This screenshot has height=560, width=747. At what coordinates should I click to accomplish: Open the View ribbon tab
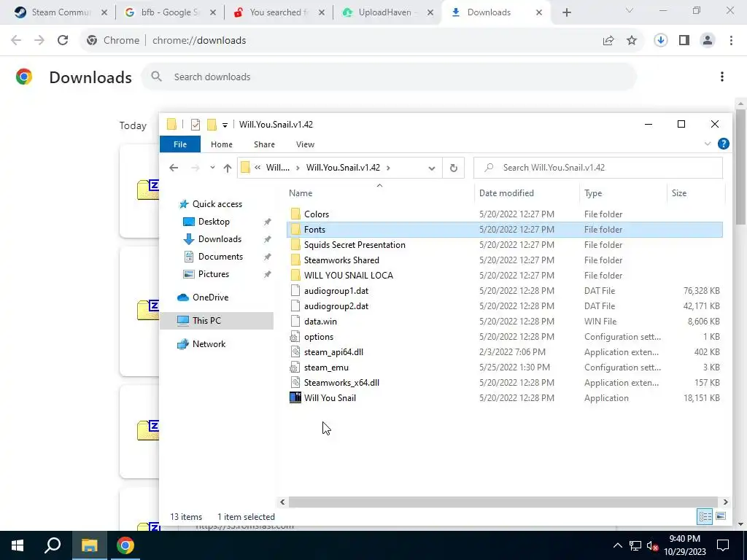(305, 144)
